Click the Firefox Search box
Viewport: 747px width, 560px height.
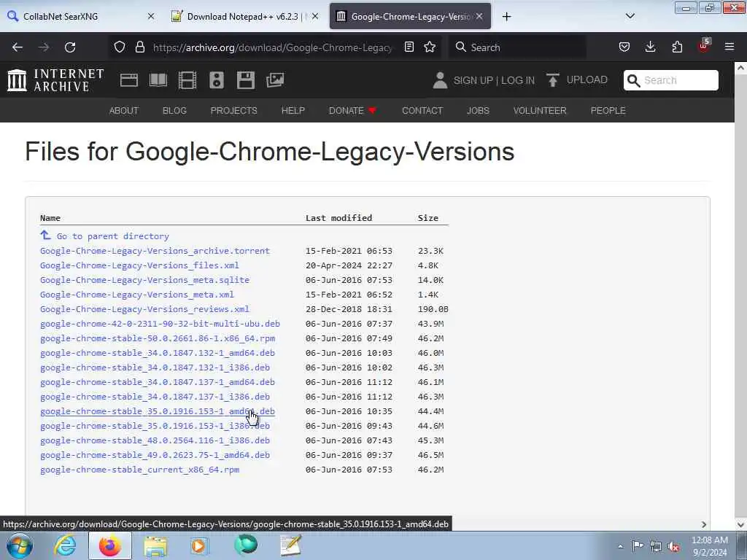click(x=518, y=47)
